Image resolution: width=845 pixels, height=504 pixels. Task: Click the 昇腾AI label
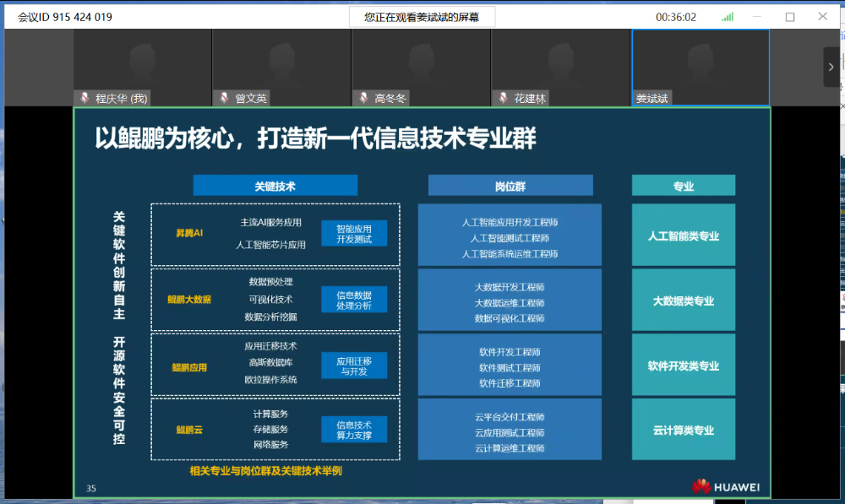189,233
